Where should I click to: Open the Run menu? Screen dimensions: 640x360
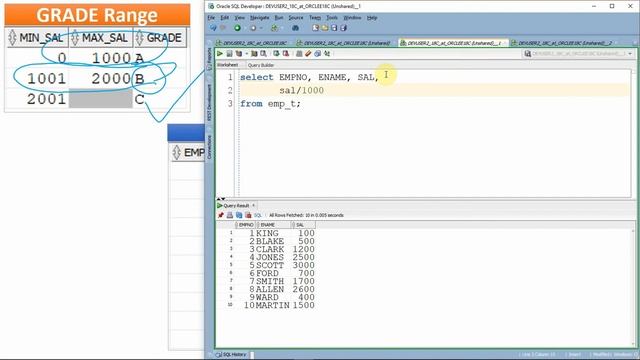(x=278, y=18)
